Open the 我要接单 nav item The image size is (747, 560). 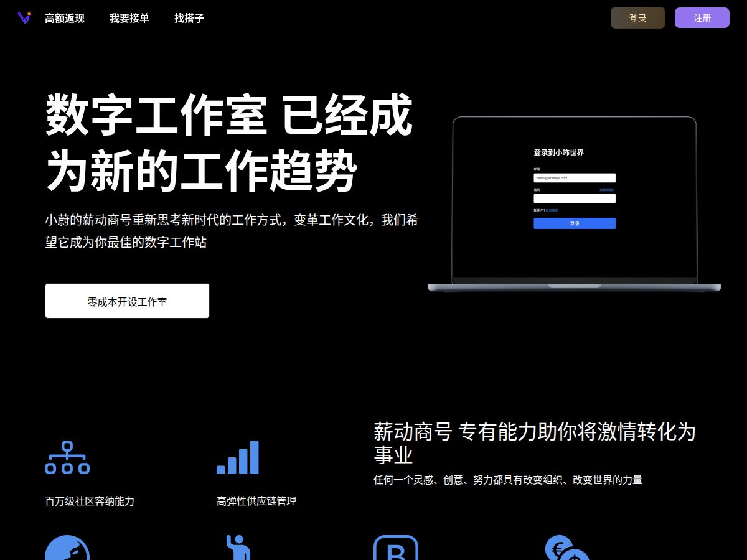pos(129,18)
